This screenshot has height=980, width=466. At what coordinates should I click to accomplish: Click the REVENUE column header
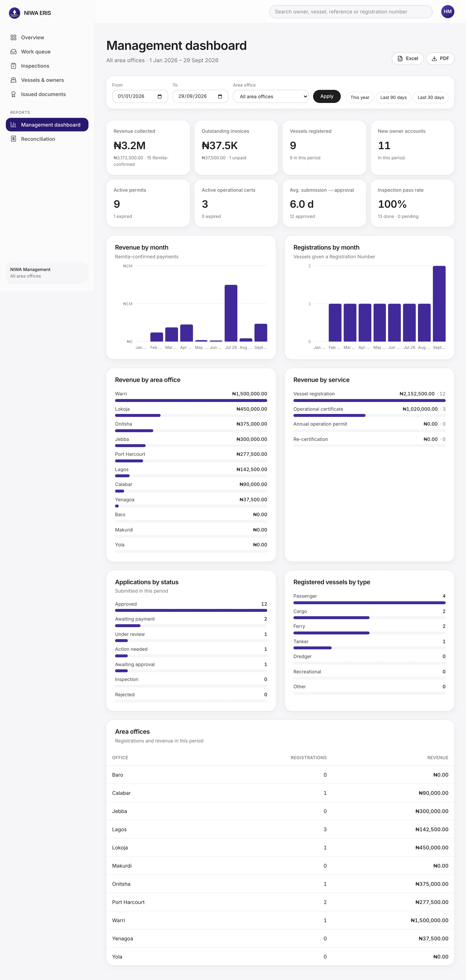click(438, 758)
